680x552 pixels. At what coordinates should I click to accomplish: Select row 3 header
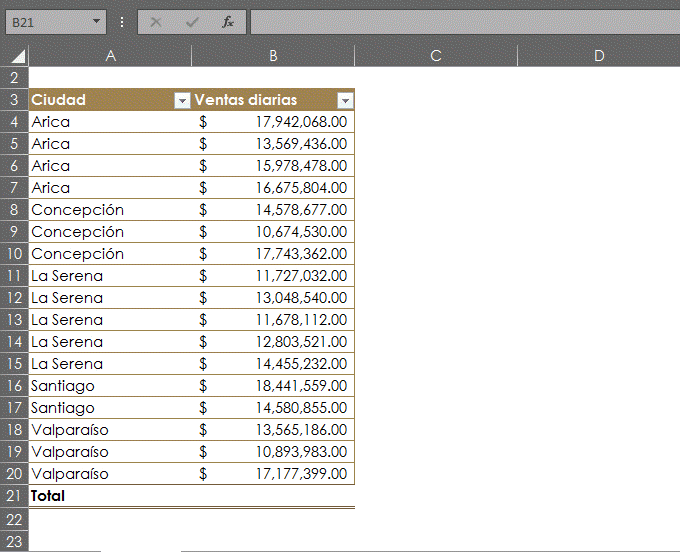(x=14, y=100)
